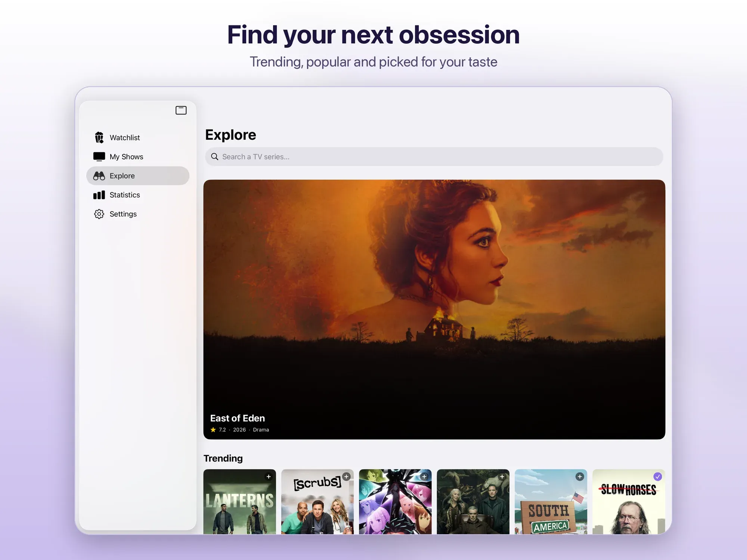
Task: Add the dark crime show with its plus button
Action: coord(502,477)
